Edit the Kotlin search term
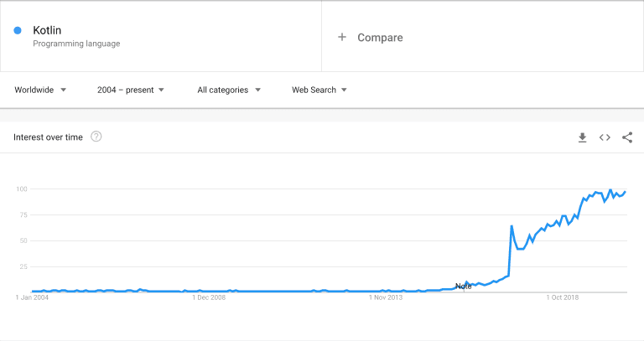 coord(47,30)
